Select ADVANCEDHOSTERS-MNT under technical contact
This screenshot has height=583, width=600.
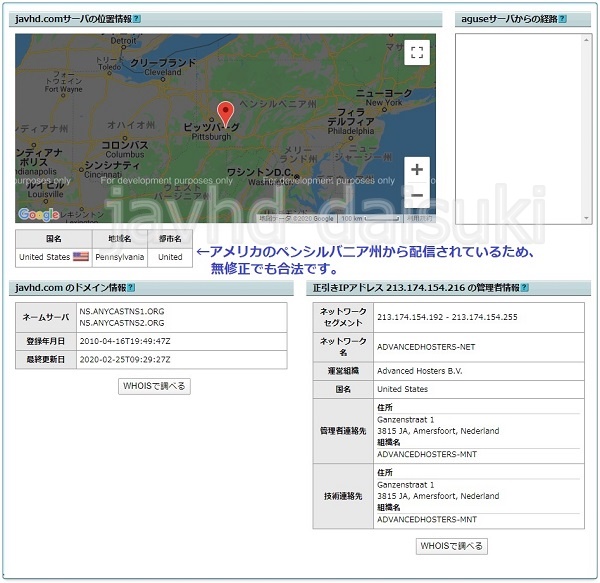(427, 519)
